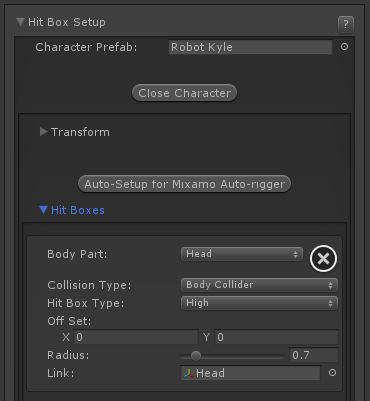Collapse the Hit Boxes foldout

(x=43, y=210)
